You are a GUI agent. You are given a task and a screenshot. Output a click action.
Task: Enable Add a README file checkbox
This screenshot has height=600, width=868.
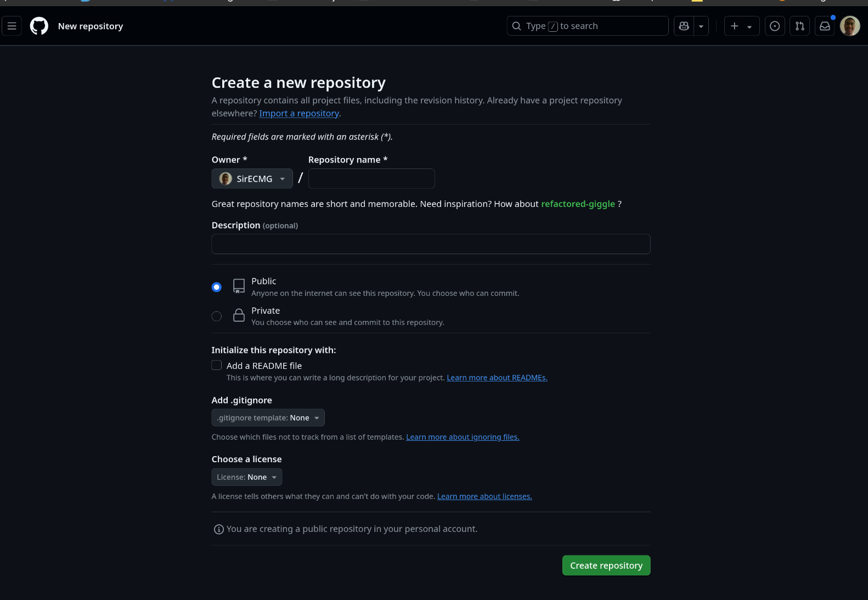[217, 365]
